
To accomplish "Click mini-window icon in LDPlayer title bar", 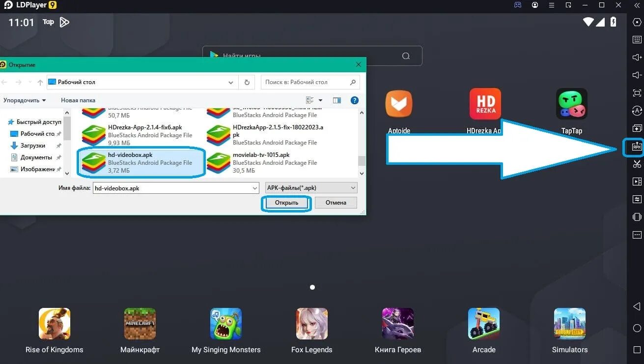I will 568,5.
